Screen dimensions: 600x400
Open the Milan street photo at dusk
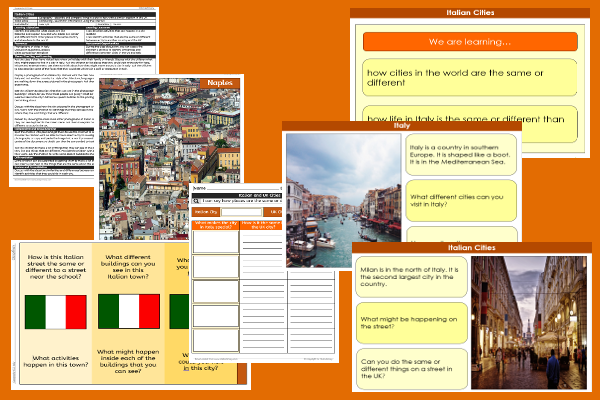coord(528,323)
